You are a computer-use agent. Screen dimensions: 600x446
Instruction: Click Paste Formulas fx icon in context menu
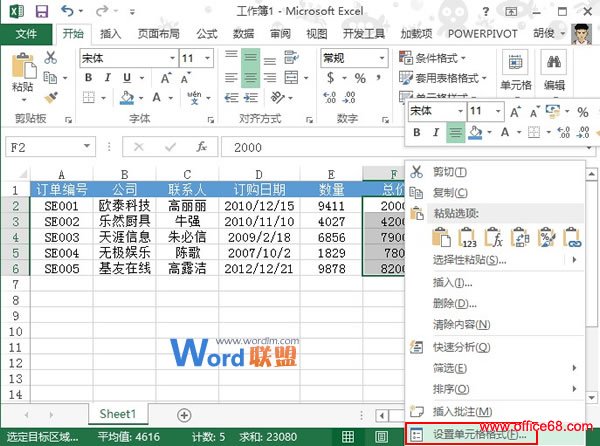click(x=494, y=238)
